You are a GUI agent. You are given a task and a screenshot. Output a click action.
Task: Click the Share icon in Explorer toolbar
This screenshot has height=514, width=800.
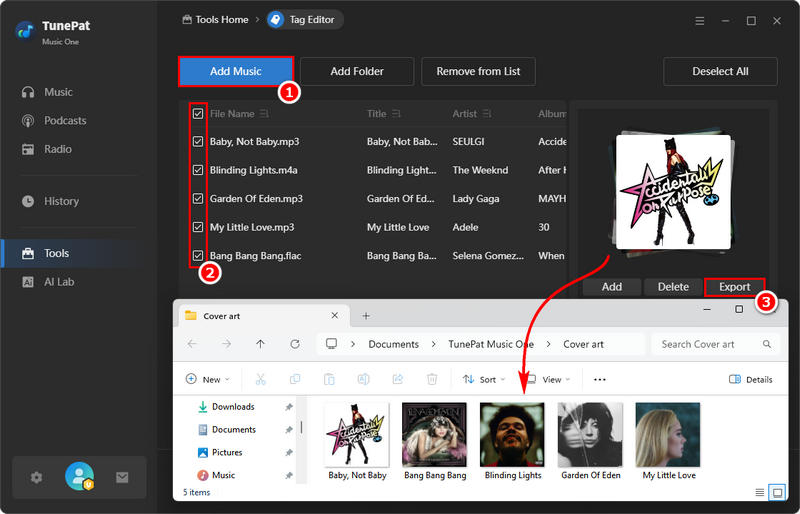click(397, 379)
